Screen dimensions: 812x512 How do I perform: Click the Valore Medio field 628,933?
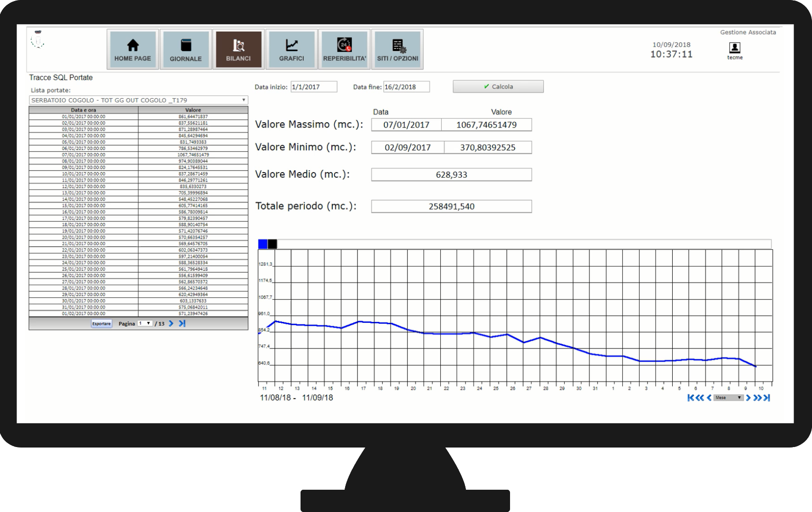451,174
